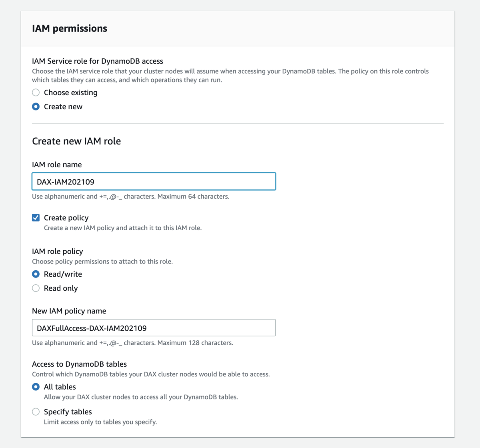Select Specify tables access option

point(36,412)
